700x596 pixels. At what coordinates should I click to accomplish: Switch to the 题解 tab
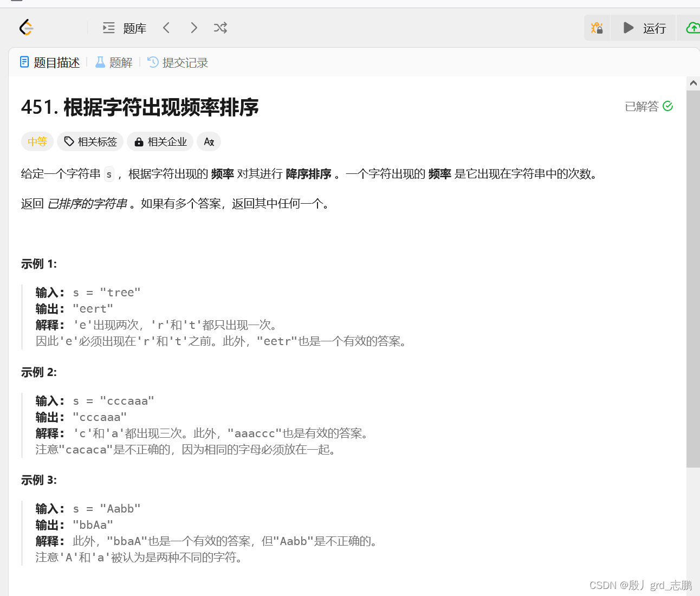pos(114,63)
